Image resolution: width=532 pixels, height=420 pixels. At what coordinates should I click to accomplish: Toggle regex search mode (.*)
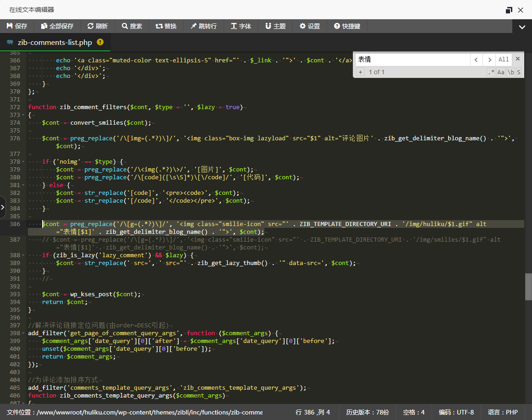pyautogui.click(x=491, y=72)
